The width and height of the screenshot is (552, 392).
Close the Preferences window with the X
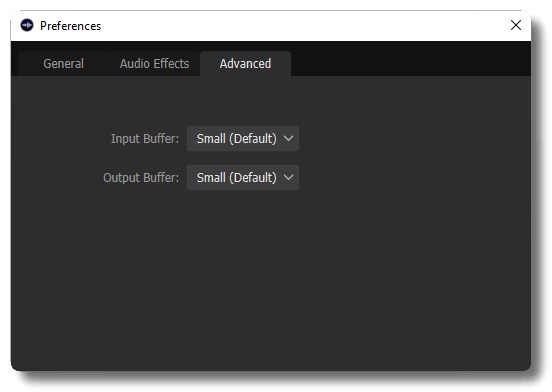coord(515,25)
